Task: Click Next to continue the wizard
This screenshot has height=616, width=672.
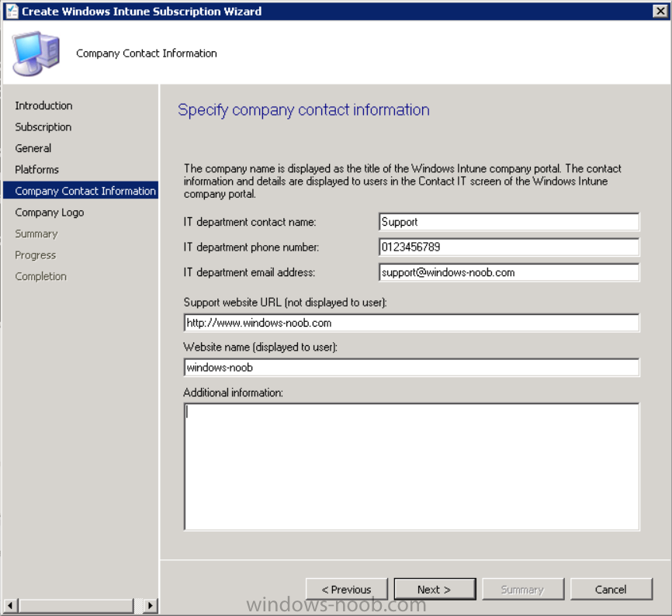Action: click(435, 590)
